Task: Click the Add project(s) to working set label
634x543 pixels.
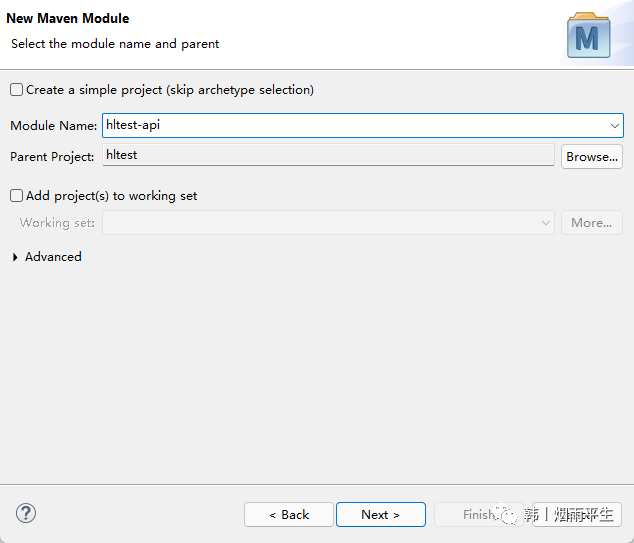Action: (x=112, y=196)
